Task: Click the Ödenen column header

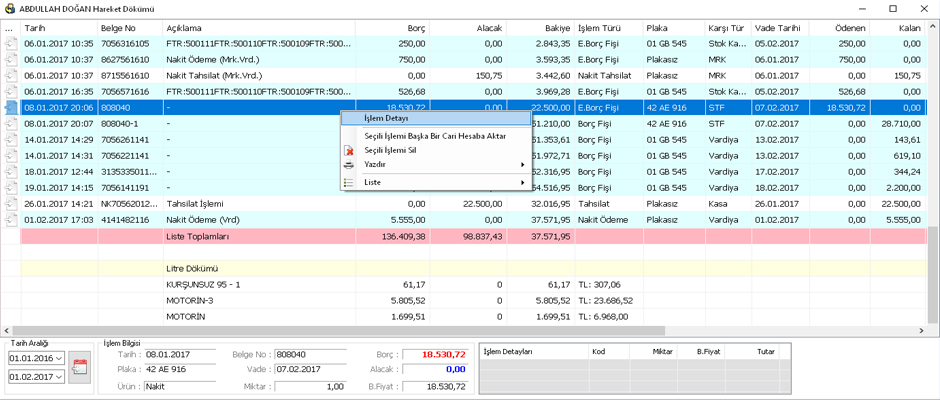Action: [839, 28]
